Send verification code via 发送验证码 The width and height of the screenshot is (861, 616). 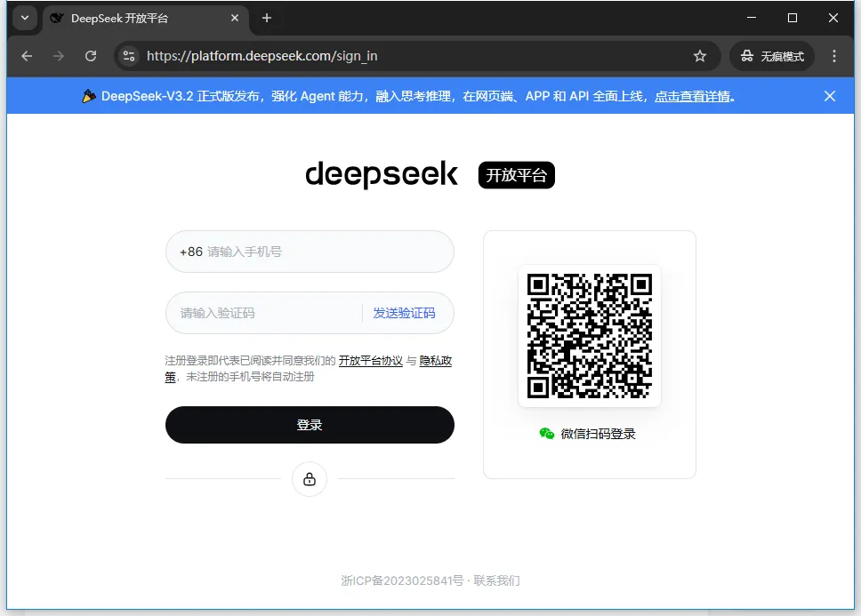[x=404, y=313]
